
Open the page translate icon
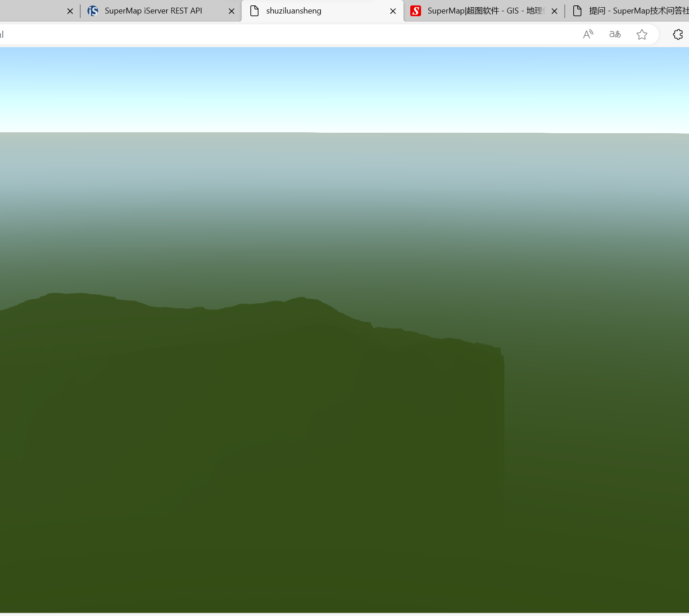click(615, 35)
